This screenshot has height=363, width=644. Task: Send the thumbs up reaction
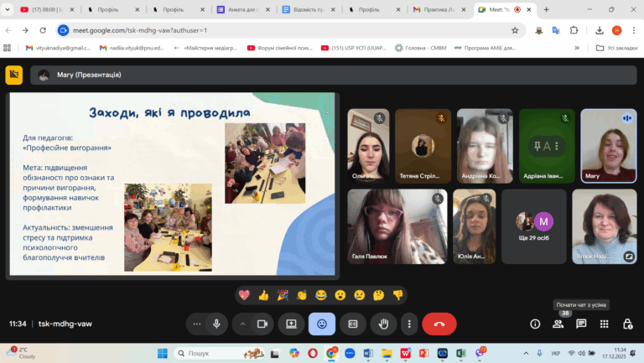[x=263, y=294]
